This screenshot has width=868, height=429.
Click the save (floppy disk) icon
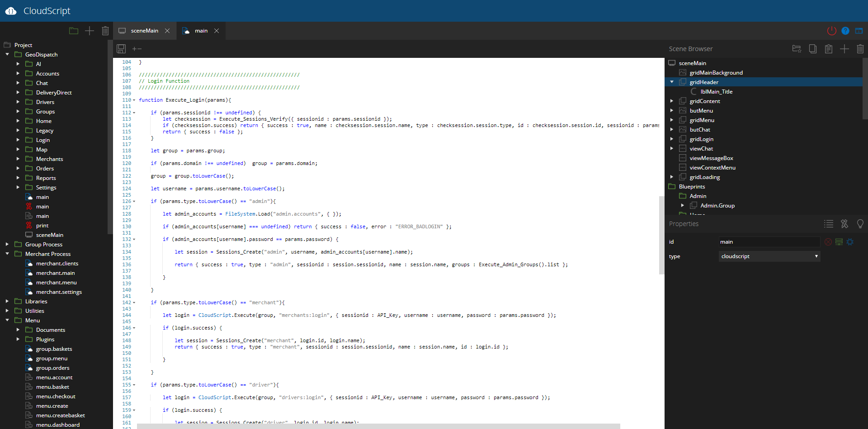click(121, 49)
